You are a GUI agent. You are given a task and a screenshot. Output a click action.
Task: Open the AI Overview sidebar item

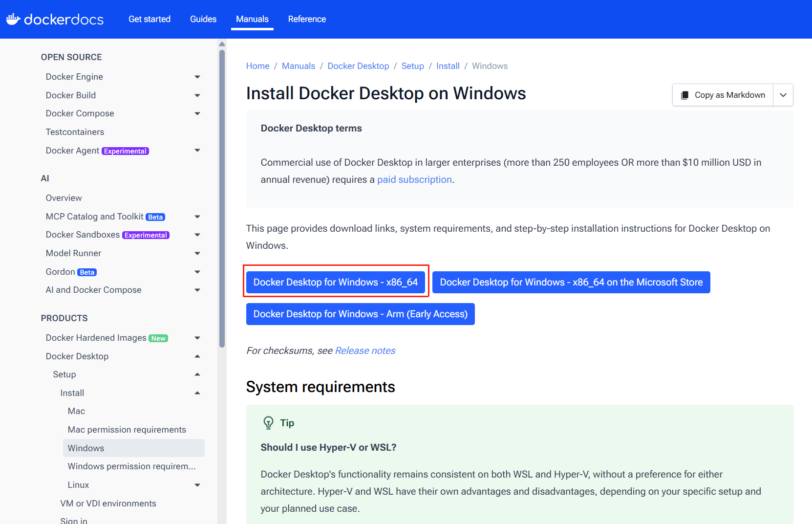(64, 198)
